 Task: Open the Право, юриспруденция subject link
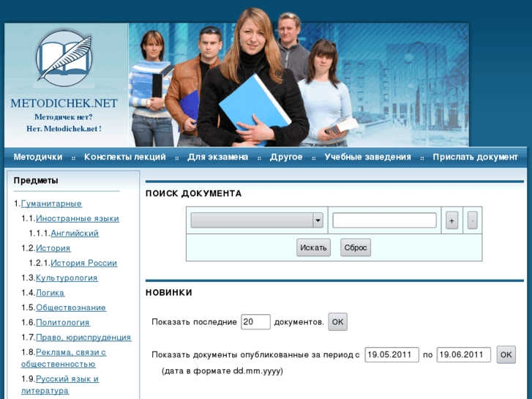pyautogui.click(x=83, y=338)
